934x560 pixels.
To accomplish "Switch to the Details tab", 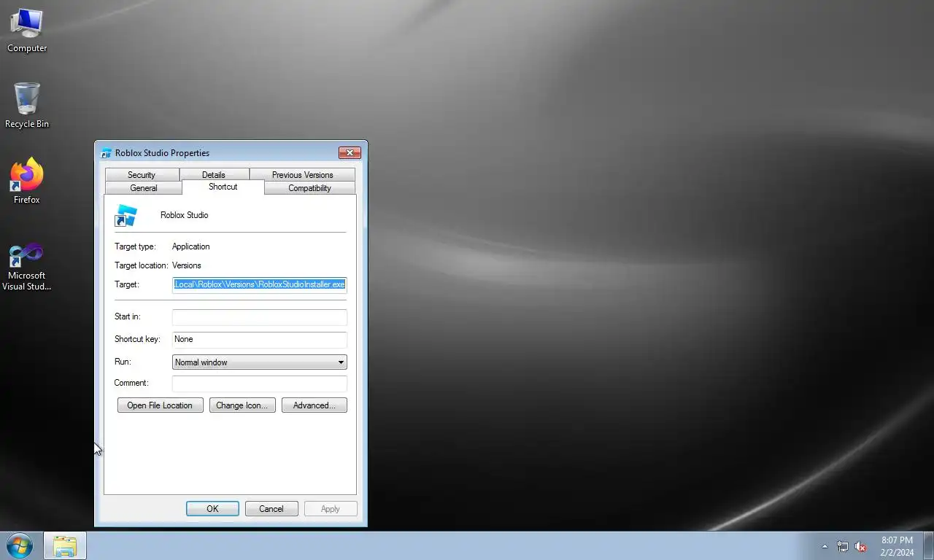I will pyautogui.click(x=214, y=175).
